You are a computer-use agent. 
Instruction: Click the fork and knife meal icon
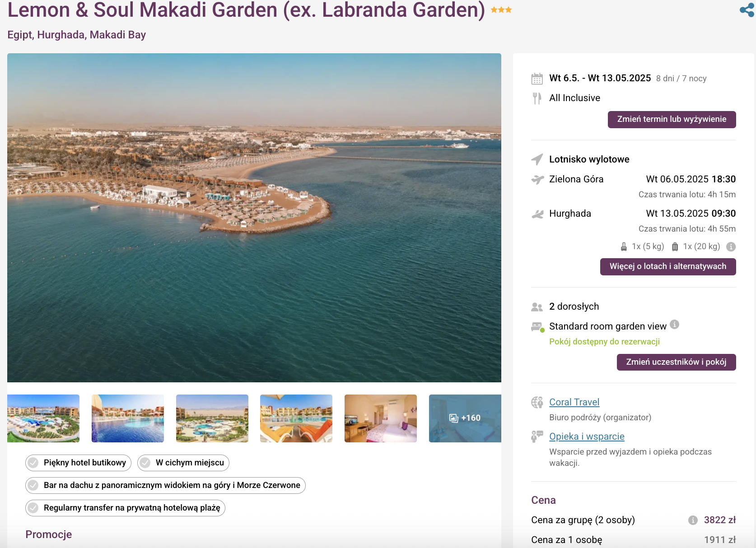[537, 98]
